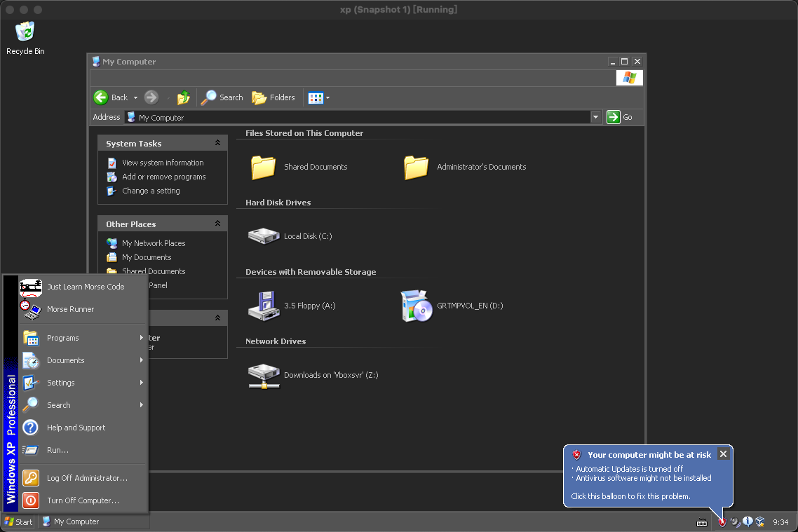The image size is (798, 532).
Task: Click the Start button
Action: [18, 521]
